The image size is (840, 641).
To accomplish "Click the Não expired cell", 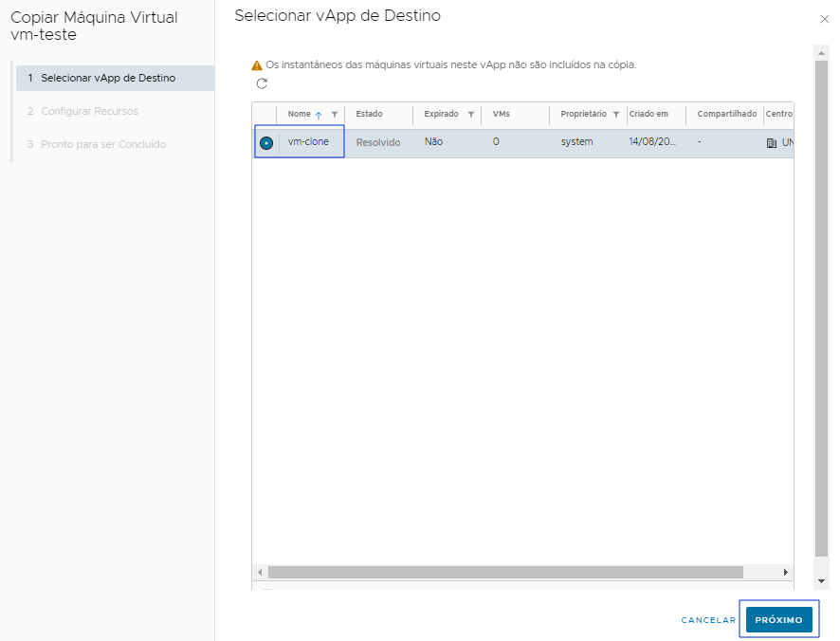I will pyautogui.click(x=433, y=141).
